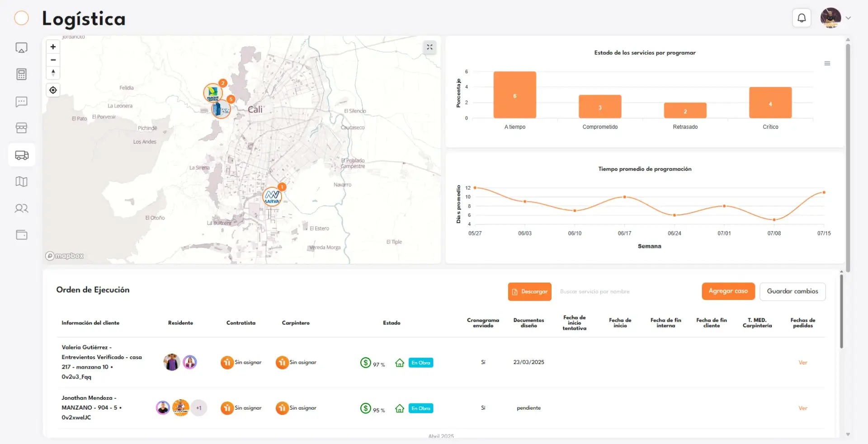Open the users group sidebar icon
This screenshot has height=444, width=868.
[x=22, y=208]
